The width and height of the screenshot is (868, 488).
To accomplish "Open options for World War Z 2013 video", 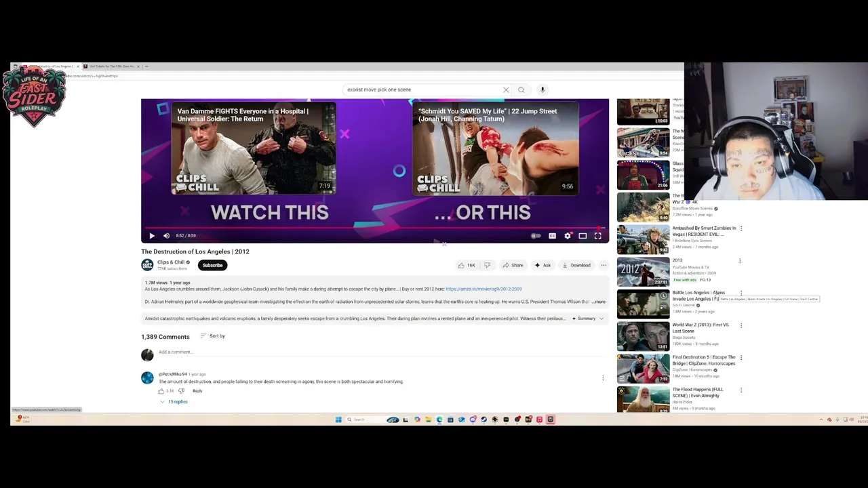I will click(741, 325).
